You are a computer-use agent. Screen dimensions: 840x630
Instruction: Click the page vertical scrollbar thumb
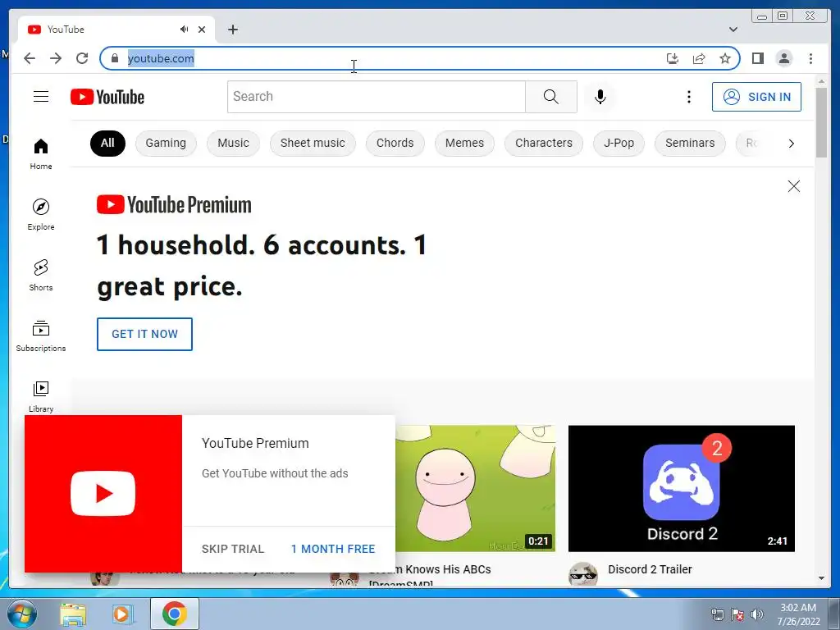pyautogui.click(x=821, y=122)
